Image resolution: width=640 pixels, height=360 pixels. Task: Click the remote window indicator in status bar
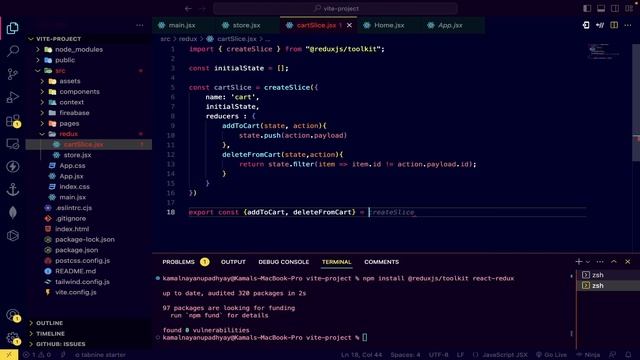(x=9, y=355)
